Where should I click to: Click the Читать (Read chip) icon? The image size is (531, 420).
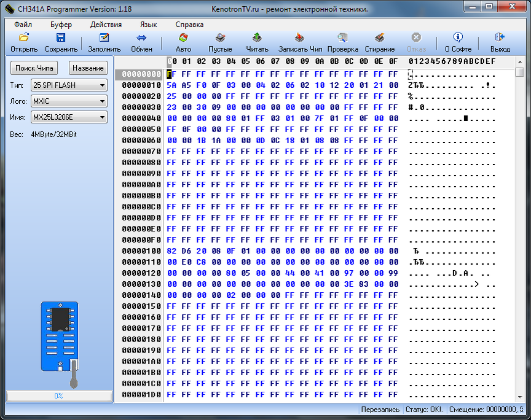point(257,37)
